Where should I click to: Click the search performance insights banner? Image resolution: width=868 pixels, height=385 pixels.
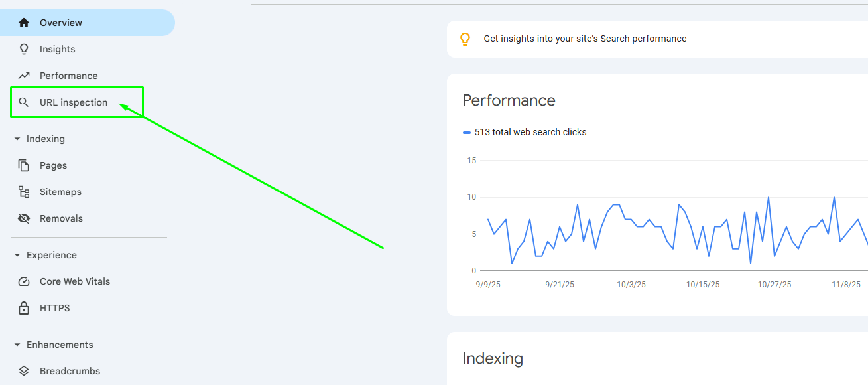coord(585,38)
